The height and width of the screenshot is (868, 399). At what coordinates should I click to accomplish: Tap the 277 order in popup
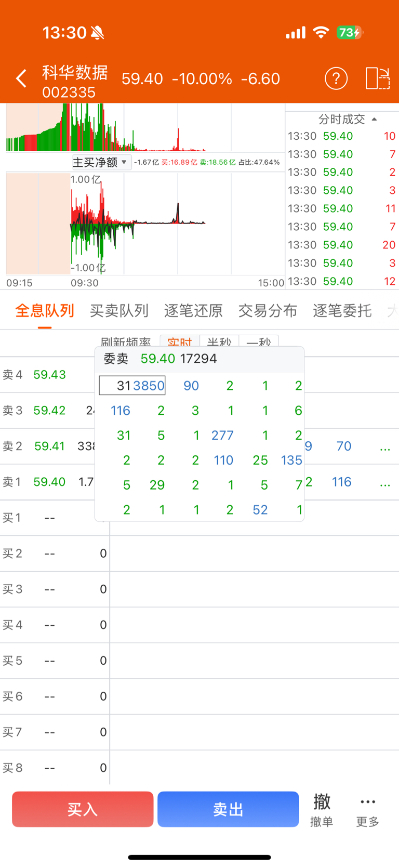pos(222,435)
